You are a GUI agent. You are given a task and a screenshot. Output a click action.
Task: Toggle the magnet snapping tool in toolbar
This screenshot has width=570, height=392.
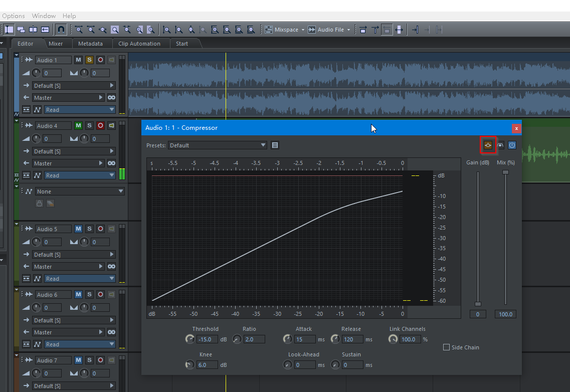point(61,30)
